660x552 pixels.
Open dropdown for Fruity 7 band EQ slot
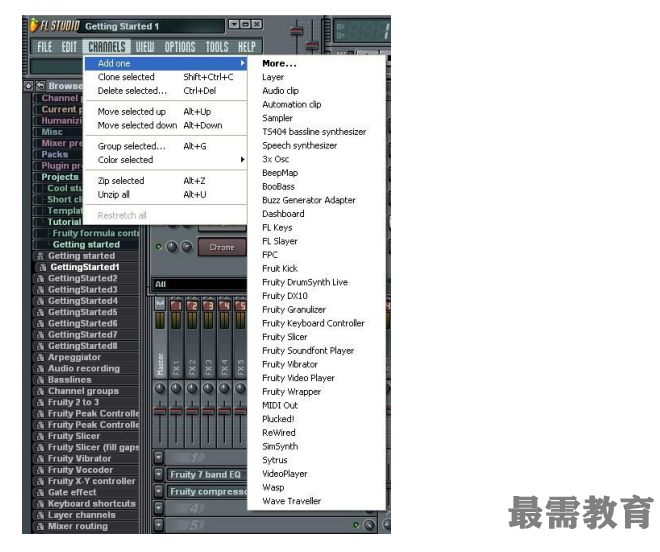(158, 475)
